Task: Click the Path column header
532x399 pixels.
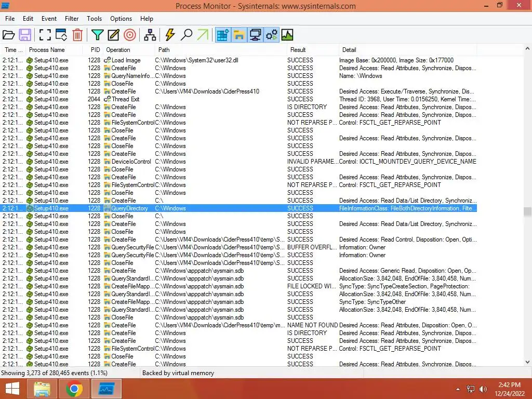Action: 220,50
